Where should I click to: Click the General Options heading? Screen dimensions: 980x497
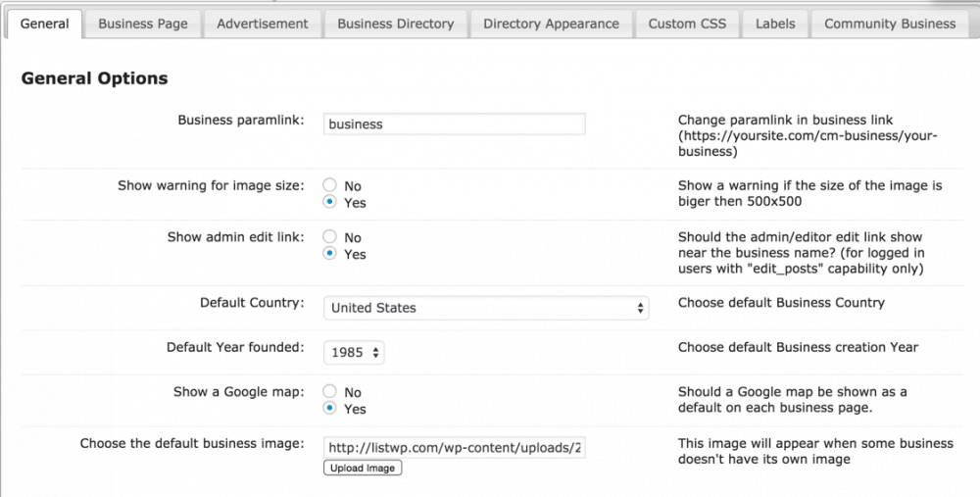point(94,78)
